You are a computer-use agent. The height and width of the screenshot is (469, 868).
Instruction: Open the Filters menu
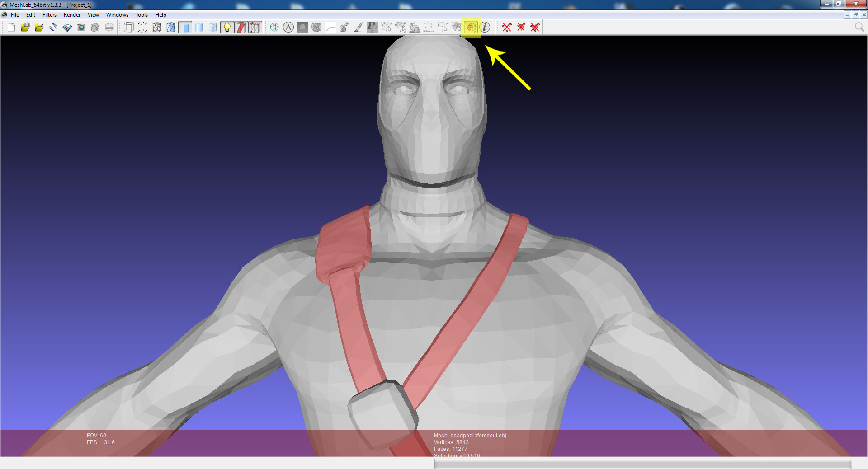point(49,15)
